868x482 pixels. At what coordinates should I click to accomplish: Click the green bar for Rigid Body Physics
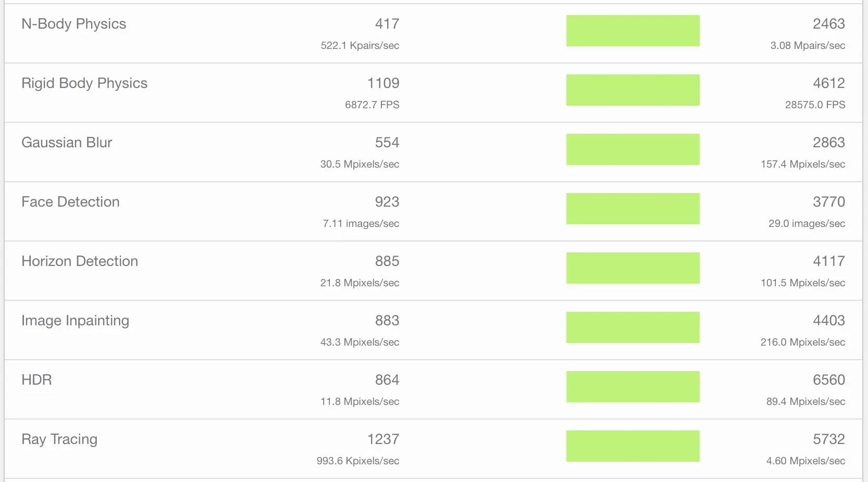(633, 90)
